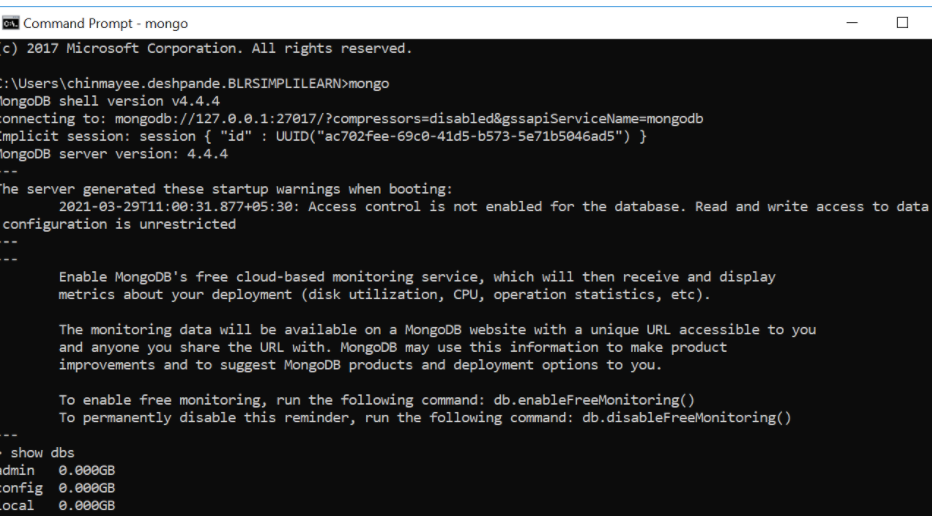Click the db.enableFreeMonitoring() command text
Image resolution: width=932 pixels, height=519 pixels.
click(x=594, y=400)
